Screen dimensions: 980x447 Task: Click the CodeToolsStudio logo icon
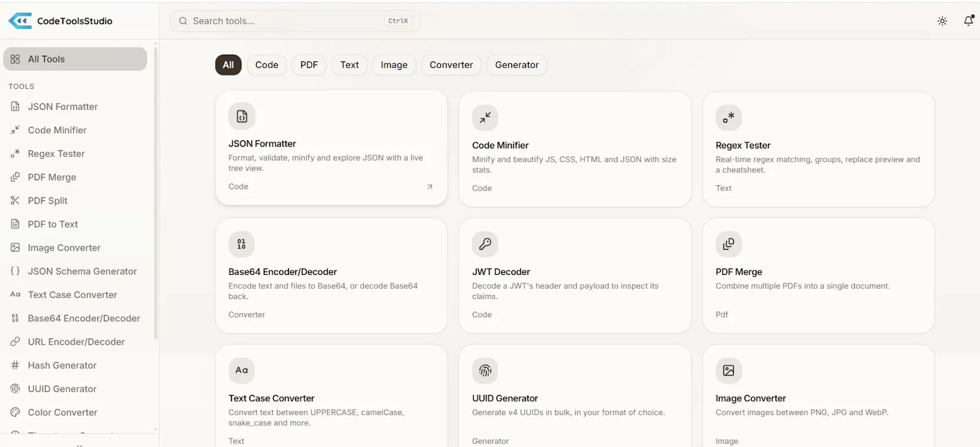pos(20,21)
